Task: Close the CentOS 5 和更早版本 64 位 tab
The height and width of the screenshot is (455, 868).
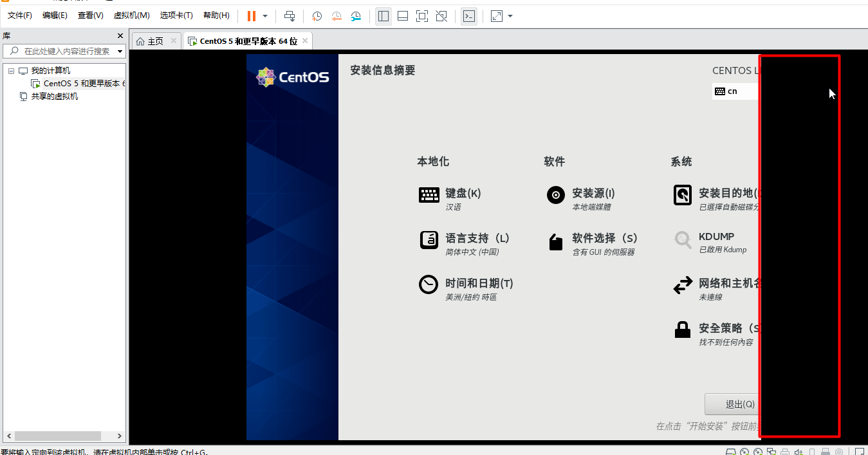Action: [x=306, y=41]
